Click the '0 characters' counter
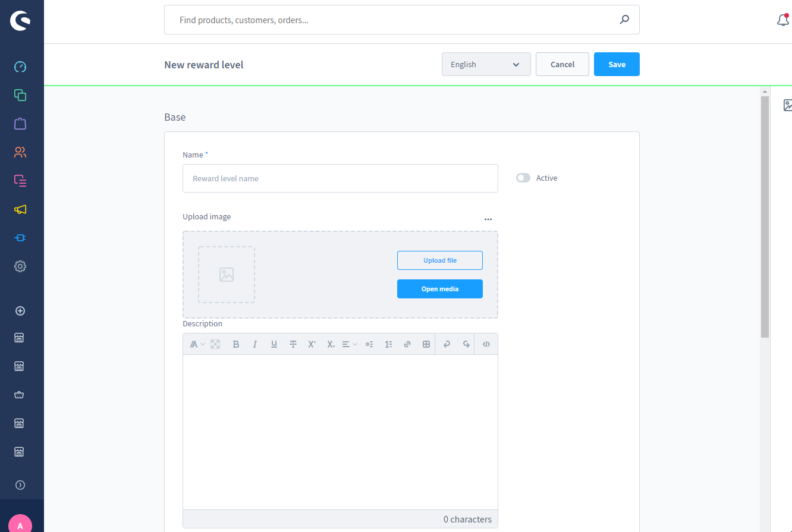Image resolution: width=792 pixels, height=532 pixels. [x=467, y=519]
